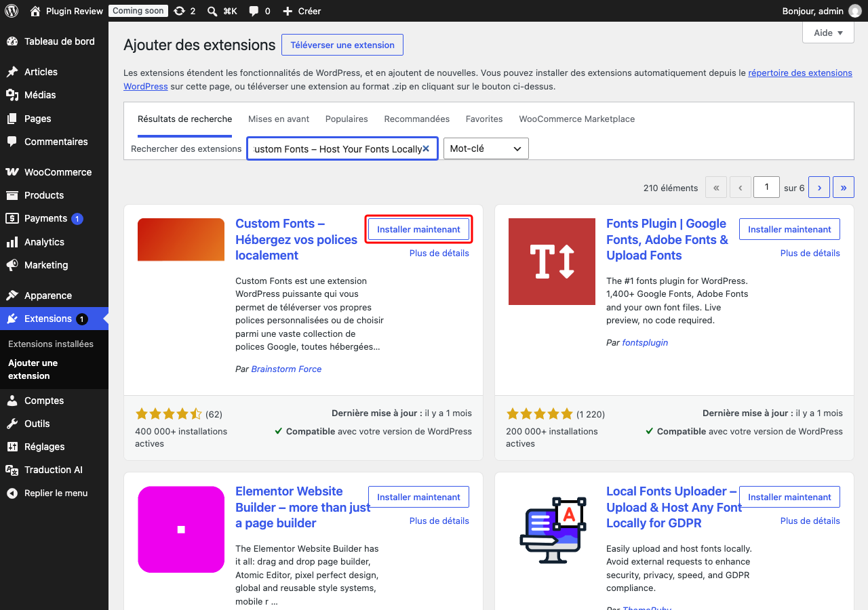Open the Réglages sidebar menu item

coord(54,447)
